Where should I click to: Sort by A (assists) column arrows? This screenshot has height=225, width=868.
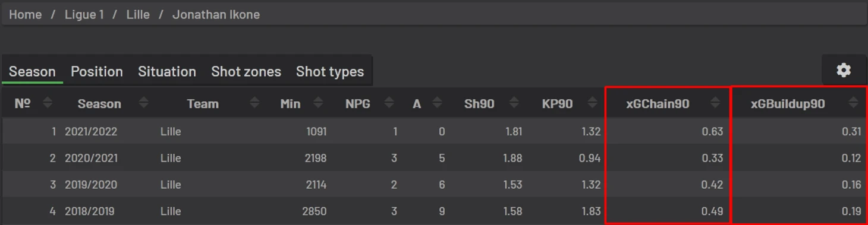pos(437,103)
